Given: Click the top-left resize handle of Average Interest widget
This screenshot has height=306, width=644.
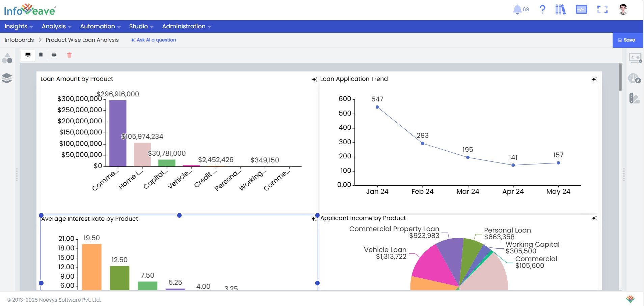Looking at the screenshot, I should coord(41,215).
